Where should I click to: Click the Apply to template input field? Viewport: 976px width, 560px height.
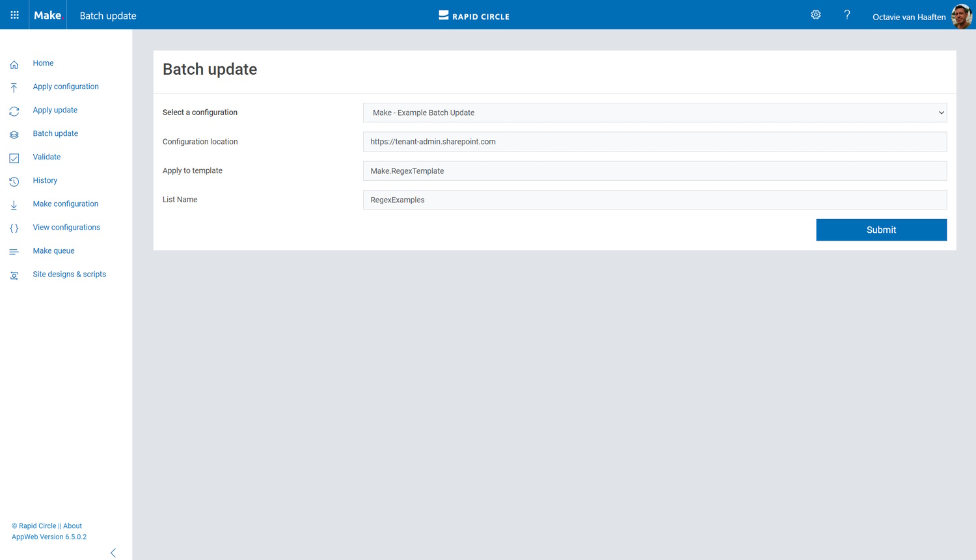pos(655,171)
